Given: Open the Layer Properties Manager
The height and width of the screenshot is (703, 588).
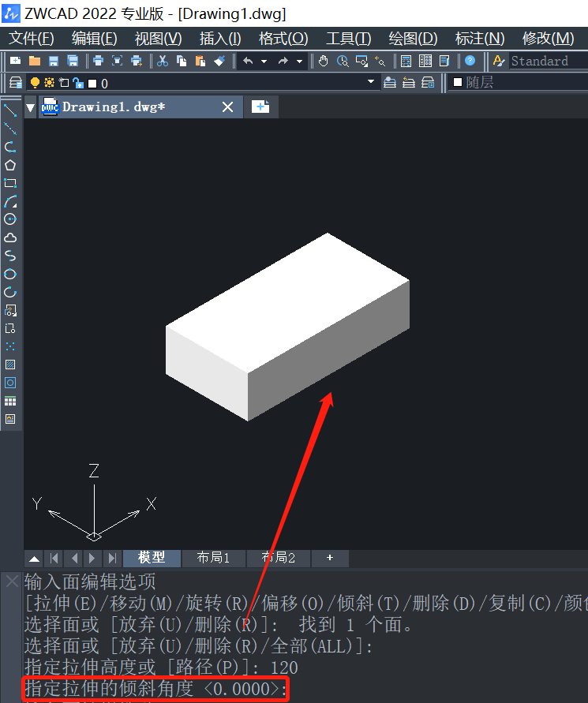Looking at the screenshot, I should [x=16, y=83].
